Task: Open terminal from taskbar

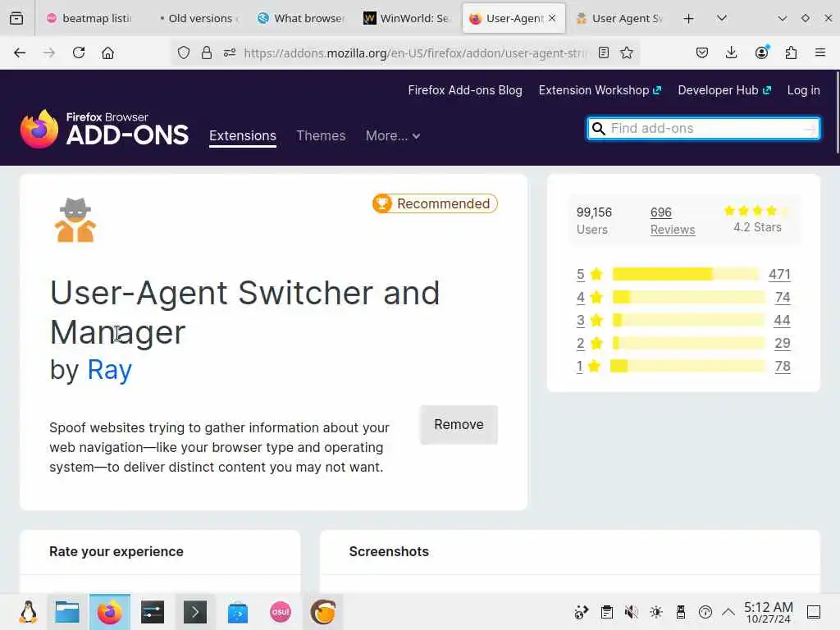Action: [195, 612]
